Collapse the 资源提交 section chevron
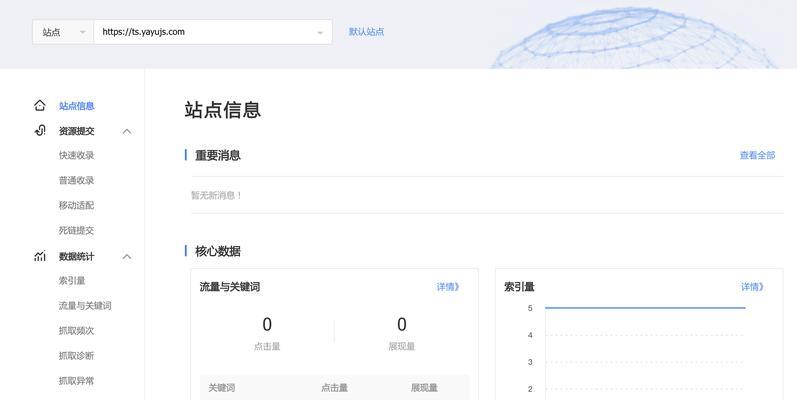Viewport: 797px width, 400px height. pos(127,131)
